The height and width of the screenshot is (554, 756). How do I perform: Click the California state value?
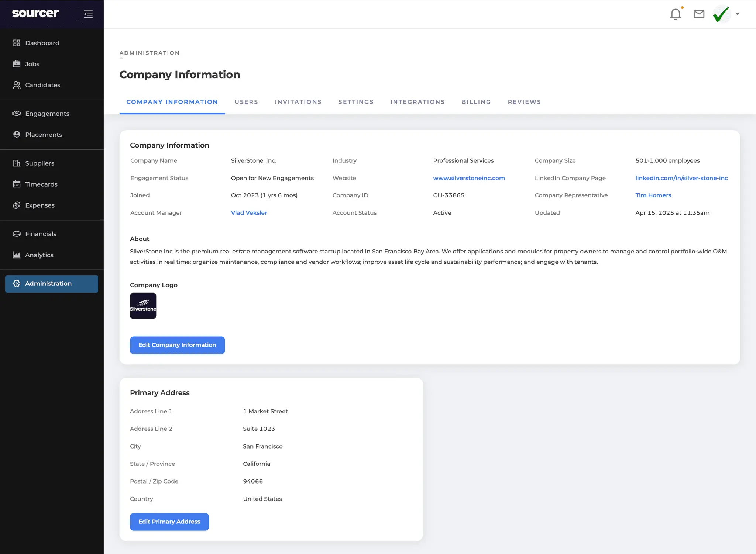256,464
